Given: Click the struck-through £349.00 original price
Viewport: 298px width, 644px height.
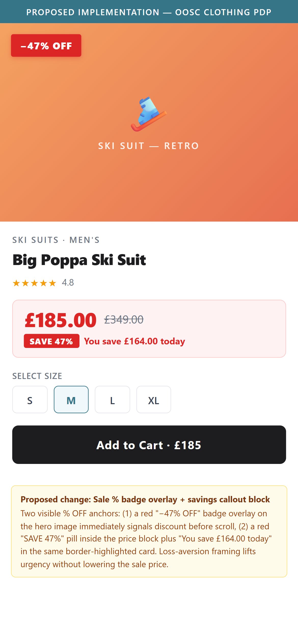Looking at the screenshot, I should [124, 319].
